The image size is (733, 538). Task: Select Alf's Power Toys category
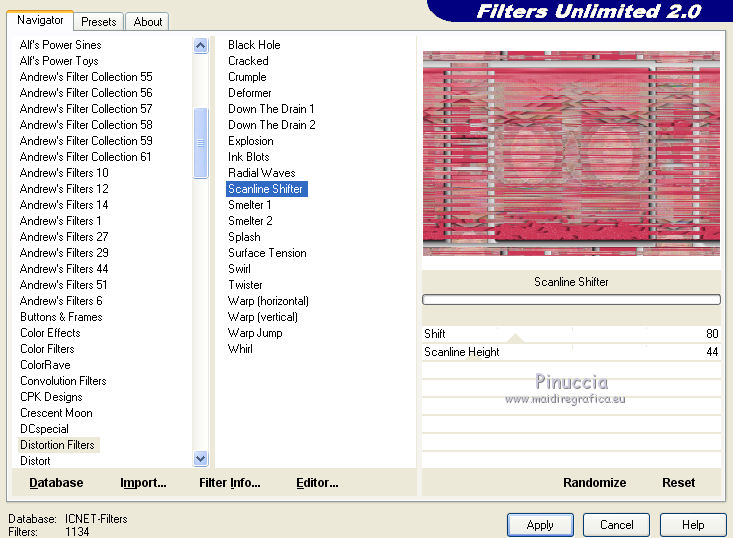point(59,61)
